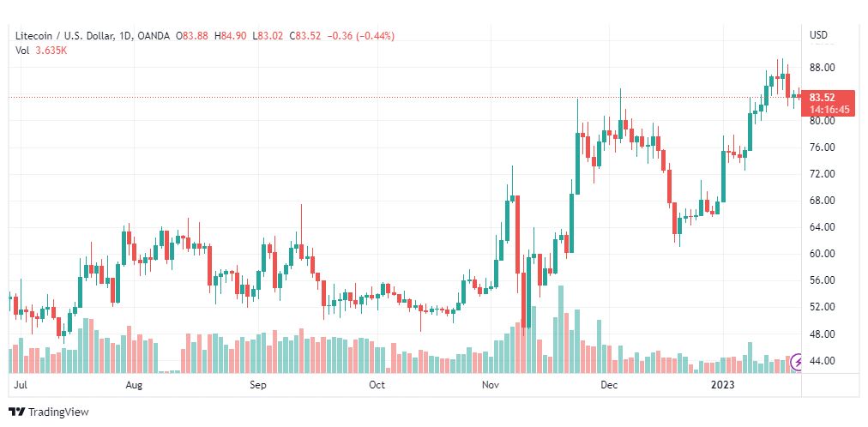The width and height of the screenshot is (868, 427).
Task: Click the volume value 3.635K
Action: [51, 51]
